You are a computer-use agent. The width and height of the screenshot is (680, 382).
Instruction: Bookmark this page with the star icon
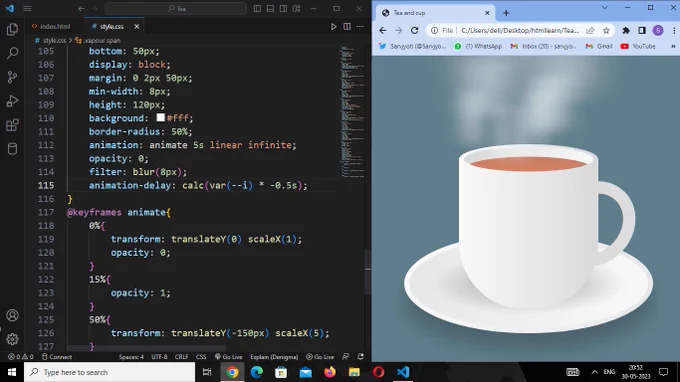[606, 30]
